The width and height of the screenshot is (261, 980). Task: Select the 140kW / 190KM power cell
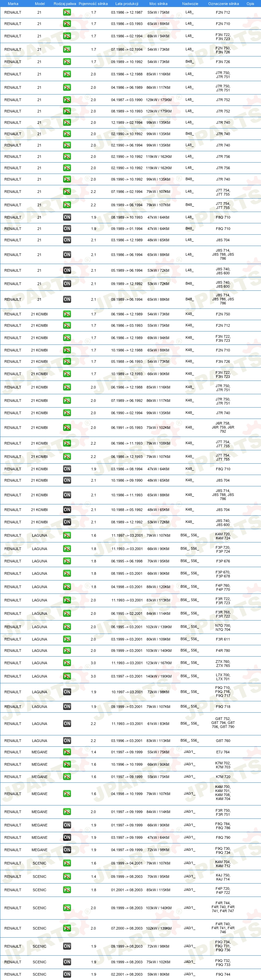(159, 676)
